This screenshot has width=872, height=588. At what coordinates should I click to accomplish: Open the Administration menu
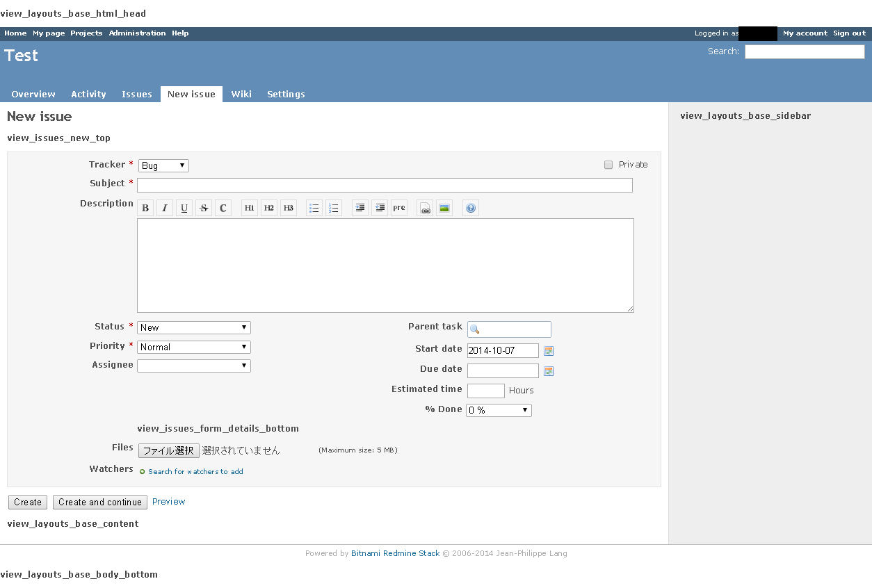point(137,33)
